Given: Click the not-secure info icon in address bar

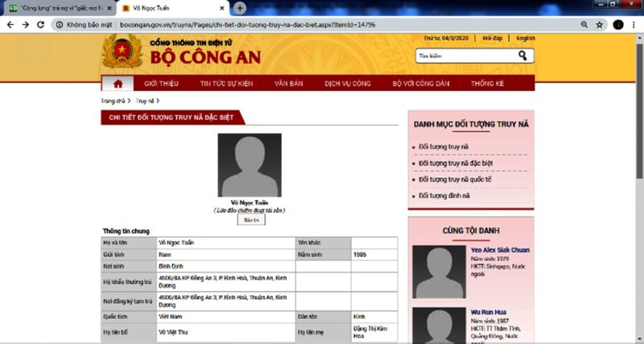Looking at the screenshot, I should (60, 25).
